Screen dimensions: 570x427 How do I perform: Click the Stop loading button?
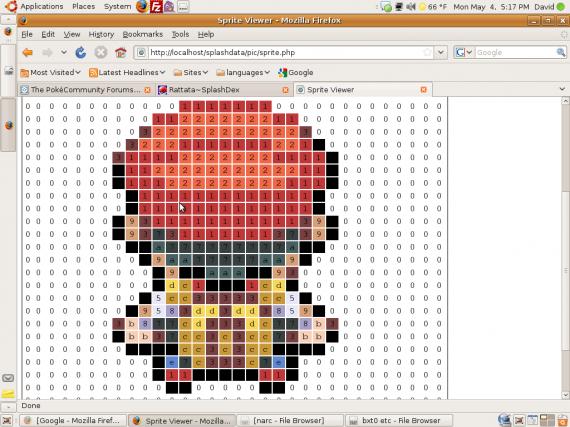[101, 53]
